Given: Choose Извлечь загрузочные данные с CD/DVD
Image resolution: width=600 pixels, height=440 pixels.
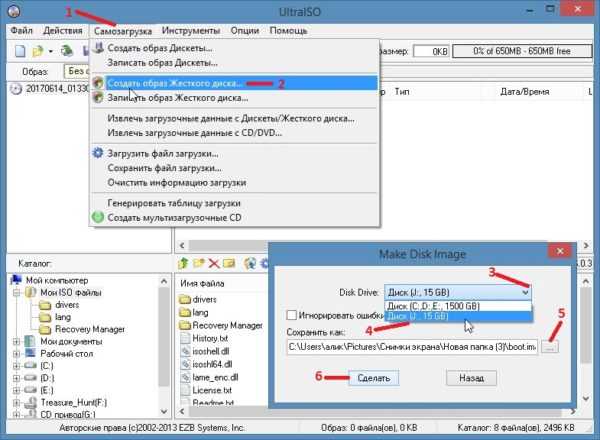Looking at the screenshot, I should (x=235, y=133).
